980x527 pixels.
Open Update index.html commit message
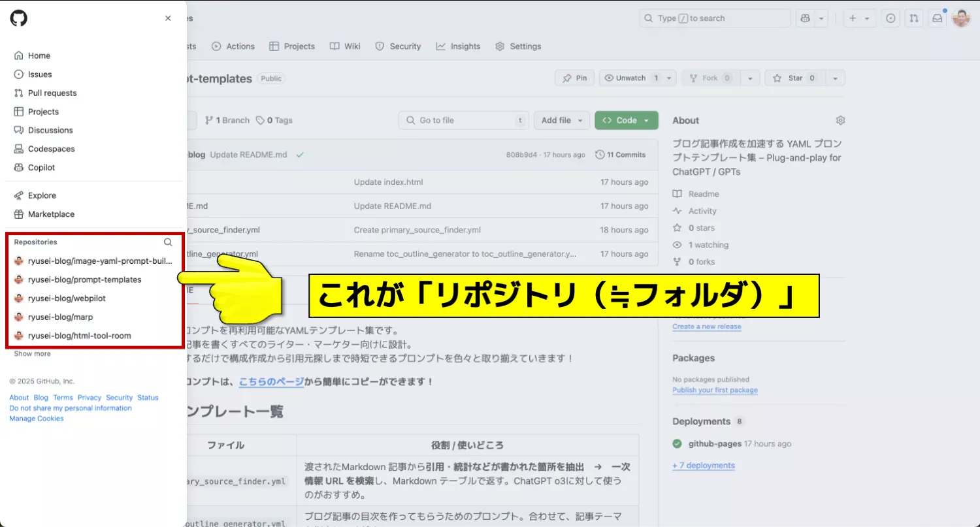[388, 182]
